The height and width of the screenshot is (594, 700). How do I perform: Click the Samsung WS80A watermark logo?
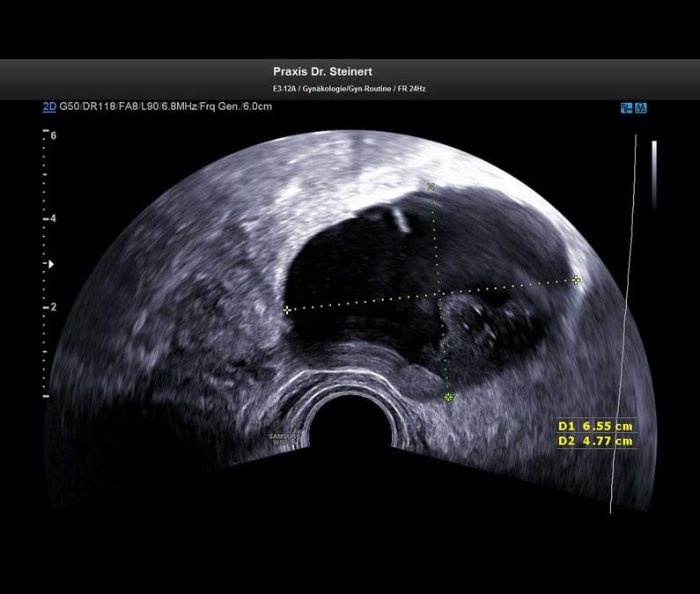point(284,437)
